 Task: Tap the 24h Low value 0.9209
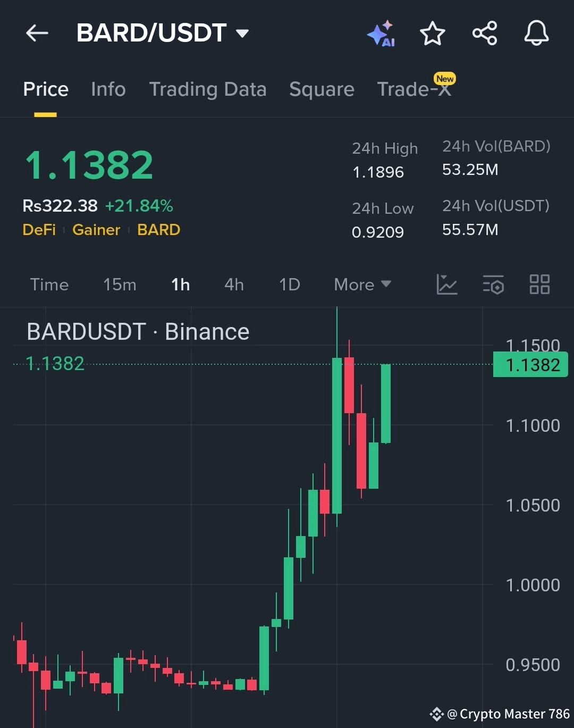(x=378, y=232)
